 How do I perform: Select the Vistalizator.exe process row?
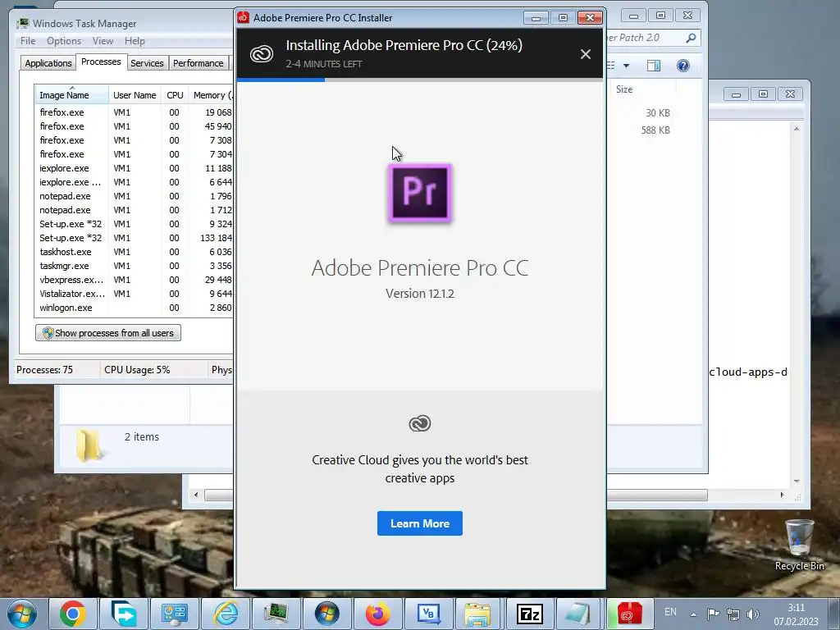134,294
